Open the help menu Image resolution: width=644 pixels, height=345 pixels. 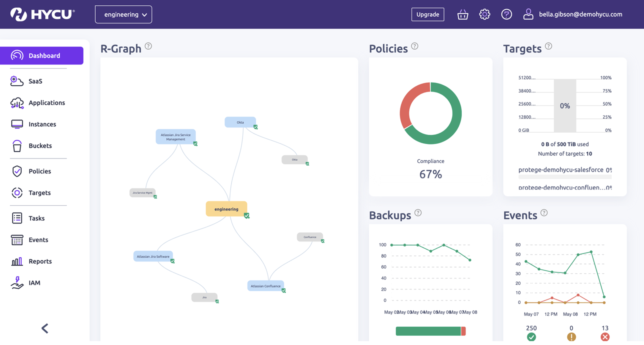click(507, 14)
